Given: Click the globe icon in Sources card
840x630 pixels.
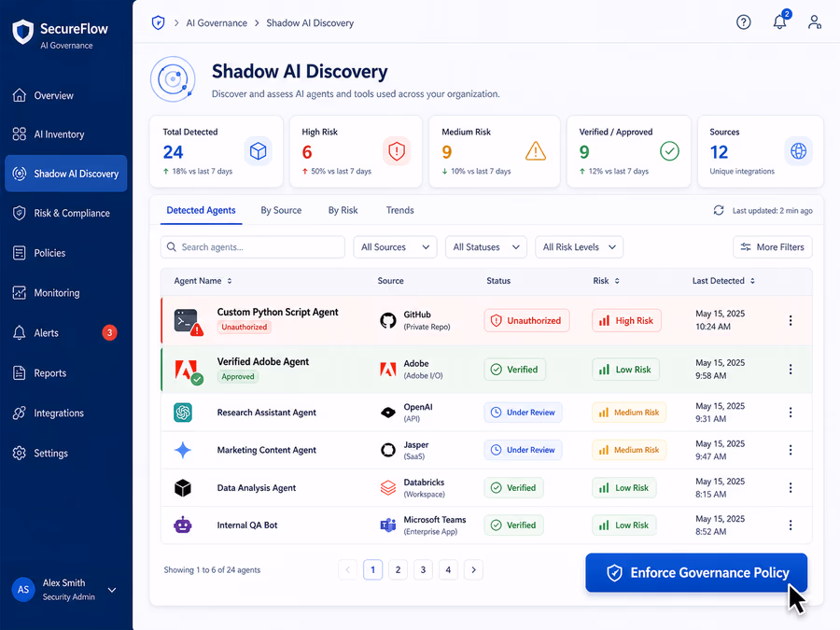Looking at the screenshot, I should coord(798,151).
